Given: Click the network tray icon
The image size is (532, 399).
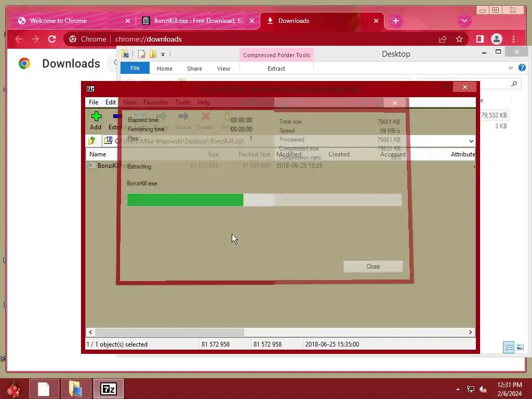Looking at the screenshot, I should click(x=471, y=389).
